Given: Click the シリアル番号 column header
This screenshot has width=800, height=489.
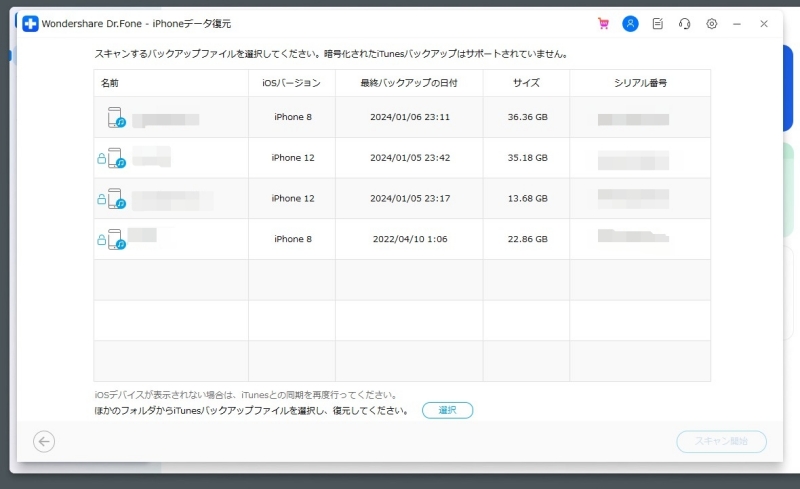Looking at the screenshot, I should pyautogui.click(x=640, y=83).
